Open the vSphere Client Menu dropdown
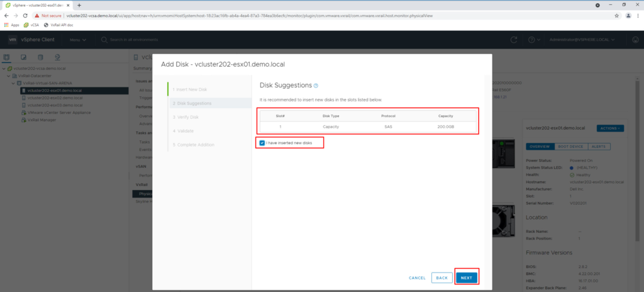The width and height of the screenshot is (644, 292). pyautogui.click(x=77, y=40)
